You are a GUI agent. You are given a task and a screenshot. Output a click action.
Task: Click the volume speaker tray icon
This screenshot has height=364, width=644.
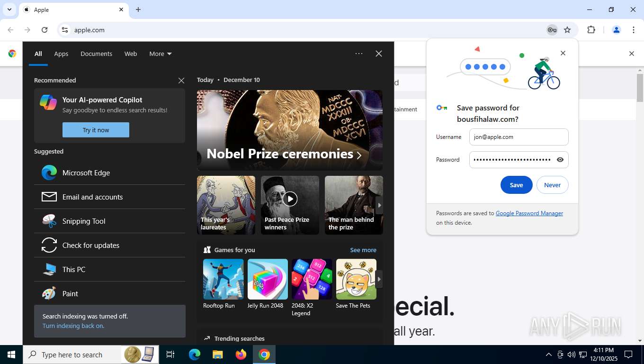click(x=572, y=355)
